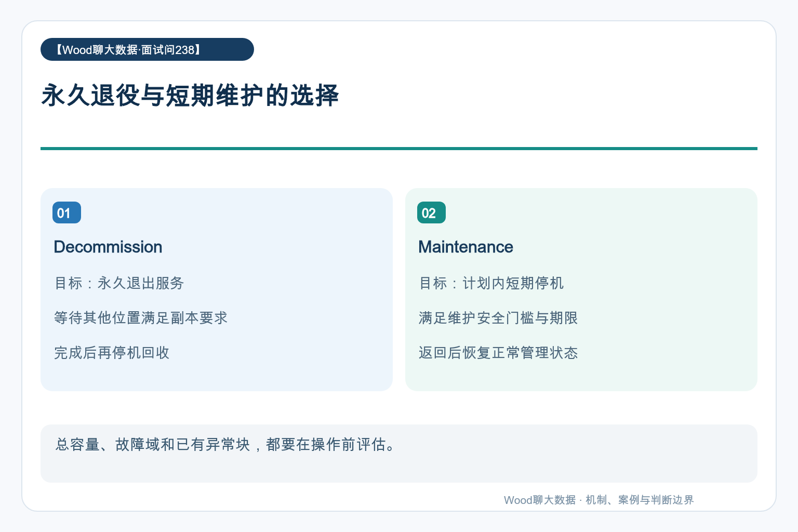
Task: Click the 02 number badge
Action: (431, 212)
